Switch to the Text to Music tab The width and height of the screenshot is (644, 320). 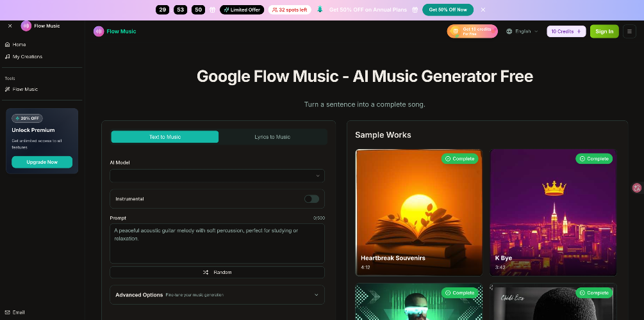point(165,137)
